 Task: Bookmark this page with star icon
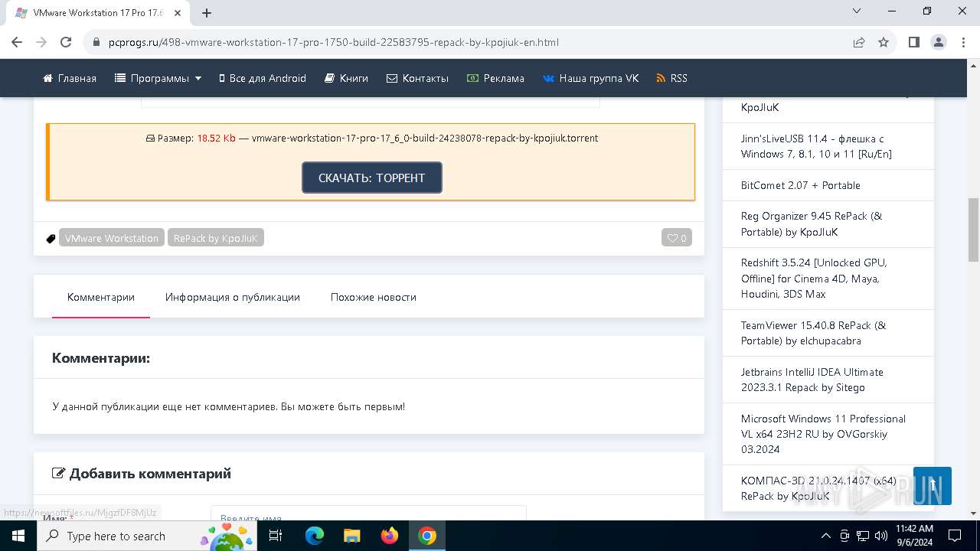coord(884,42)
